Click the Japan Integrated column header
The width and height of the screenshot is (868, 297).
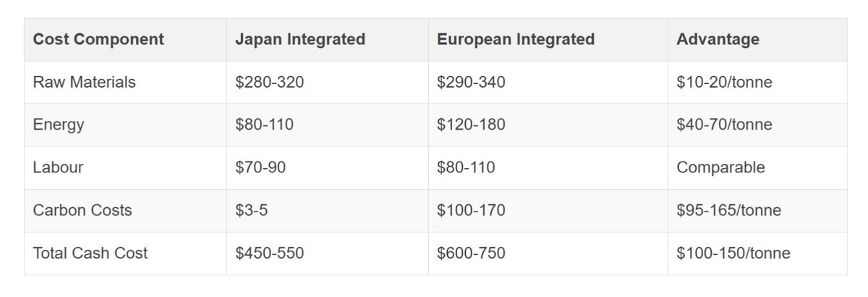pyautogui.click(x=300, y=39)
